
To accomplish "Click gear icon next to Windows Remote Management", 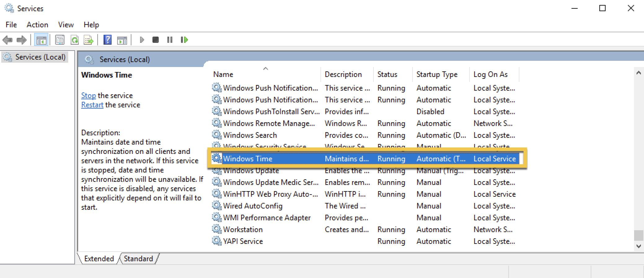I will click(x=217, y=123).
